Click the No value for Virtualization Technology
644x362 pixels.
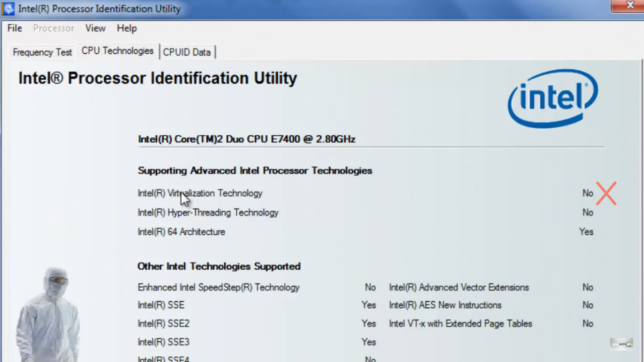point(588,193)
